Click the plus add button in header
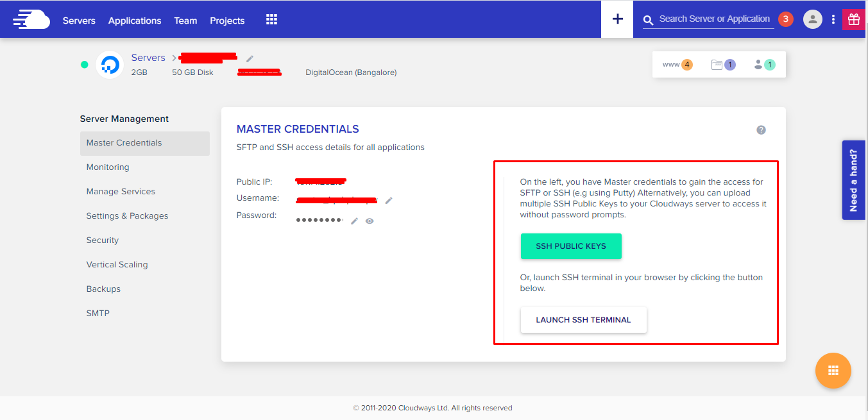 [617, 19]
